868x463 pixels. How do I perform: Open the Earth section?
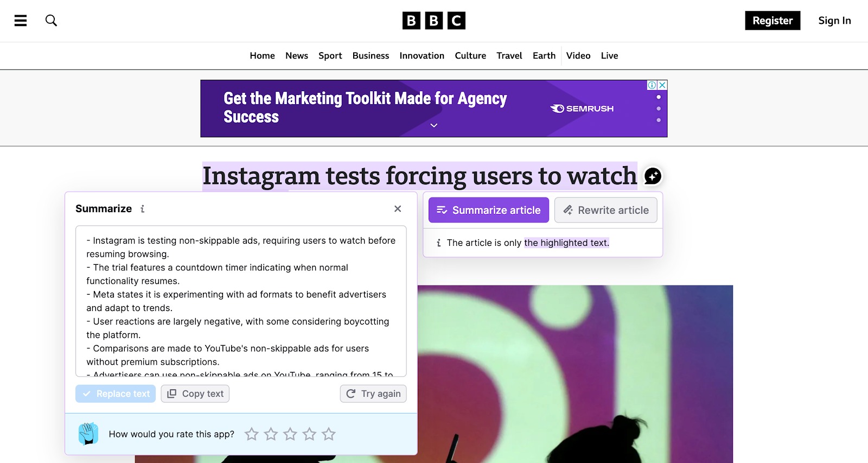[544, 55]
